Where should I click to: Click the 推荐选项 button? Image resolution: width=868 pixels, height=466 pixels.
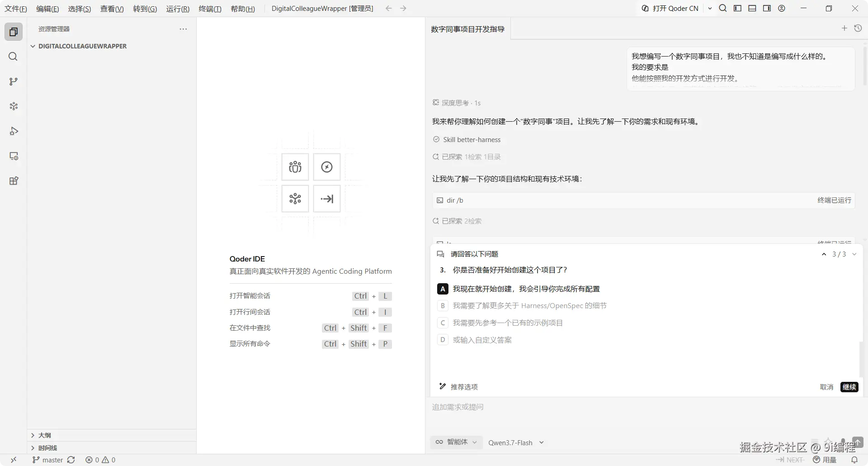point(458,387)
